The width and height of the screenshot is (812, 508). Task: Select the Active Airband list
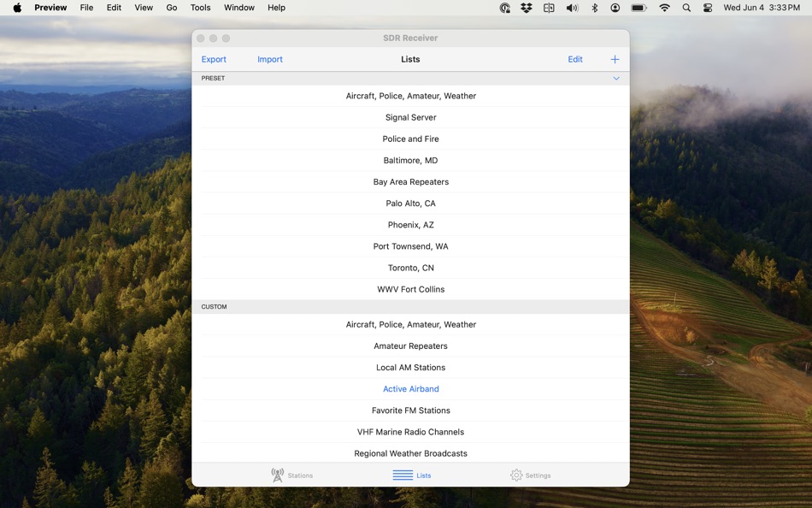click(410, 389)
